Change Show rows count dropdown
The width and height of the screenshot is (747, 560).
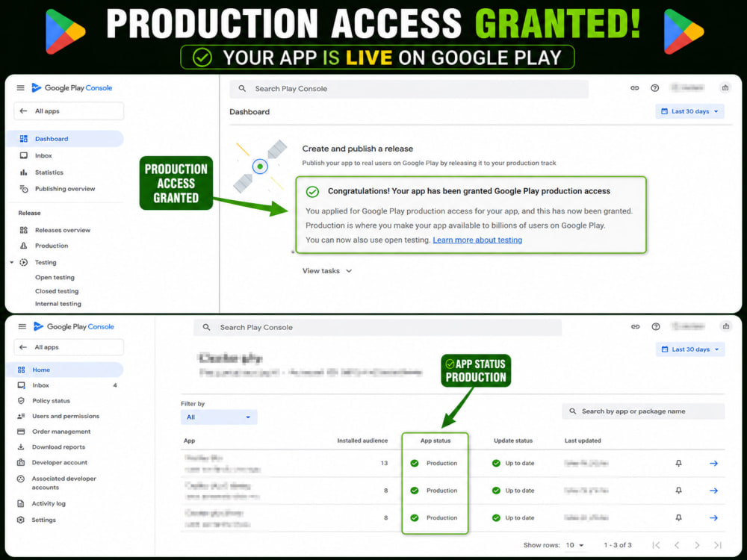(x=574, y=545)
